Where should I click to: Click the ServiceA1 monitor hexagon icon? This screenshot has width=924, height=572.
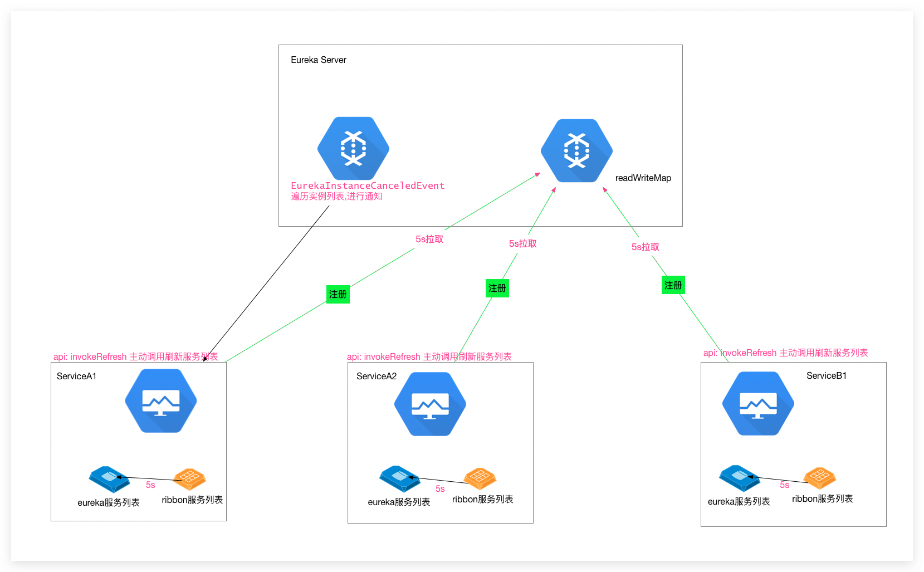pos(161,400)
